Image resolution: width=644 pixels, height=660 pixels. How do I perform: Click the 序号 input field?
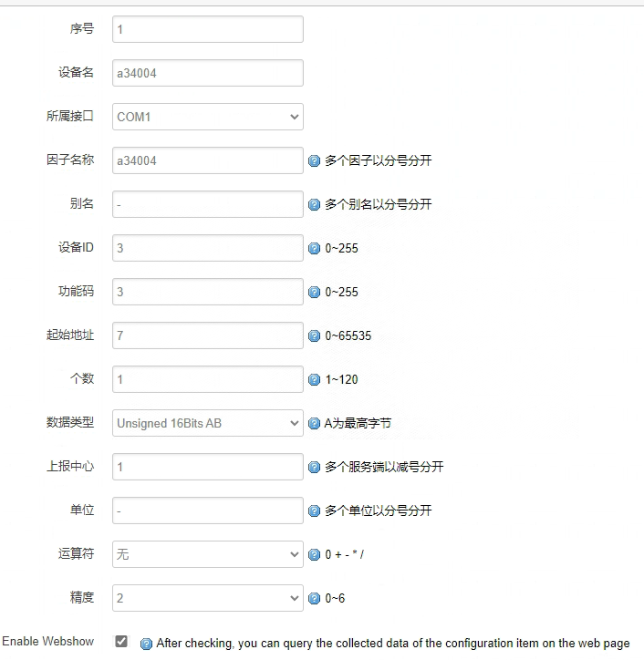click(x=208, y=29)
